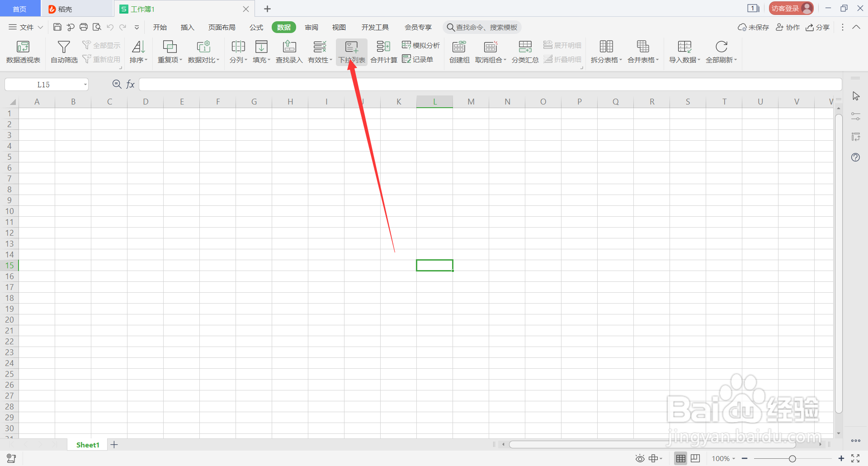Open the 开发工具 Developer tab
This screenshot has height=466, width=868.
[375, 27]
